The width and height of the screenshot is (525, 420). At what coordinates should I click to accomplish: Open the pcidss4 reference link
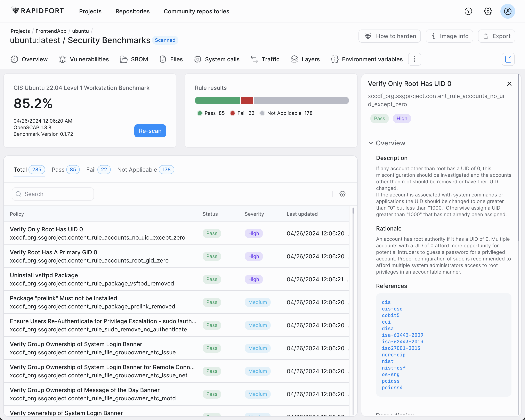coord(392,388)
